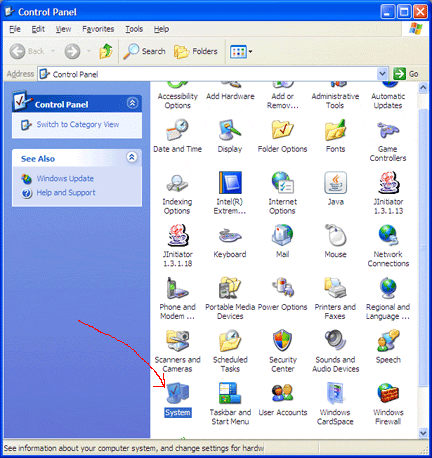Open Automatic Updates item
This screenshot has height=458, width=432.
[388, 96]
